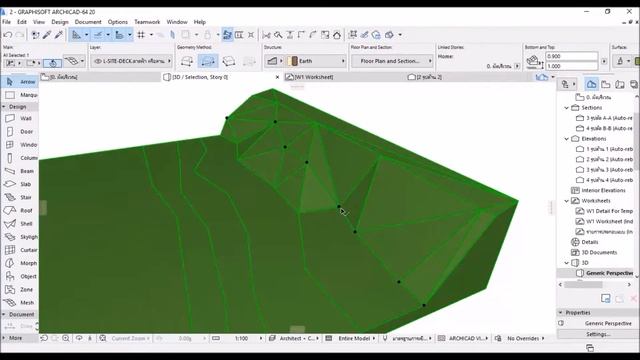Open the File menu
640x360 pixels.
point(7,22)
